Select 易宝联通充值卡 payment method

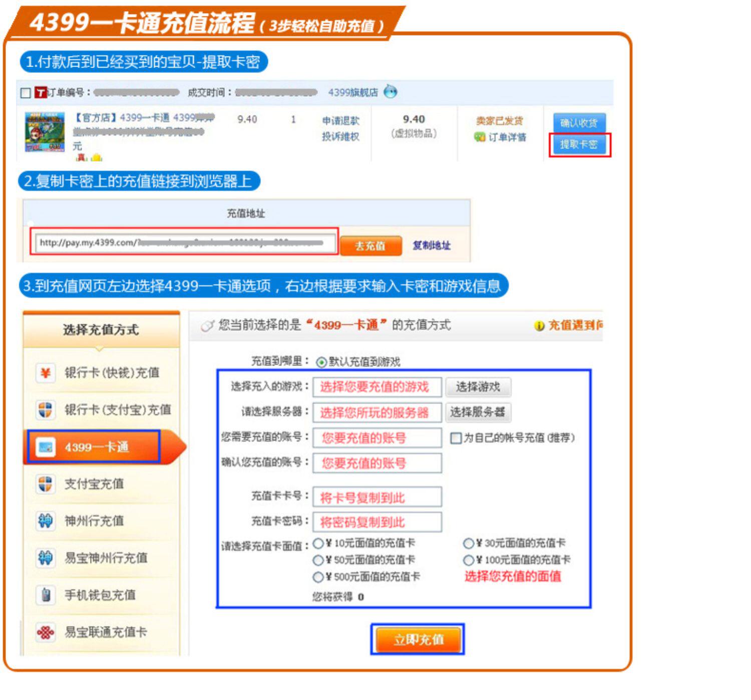coord(102,632)
